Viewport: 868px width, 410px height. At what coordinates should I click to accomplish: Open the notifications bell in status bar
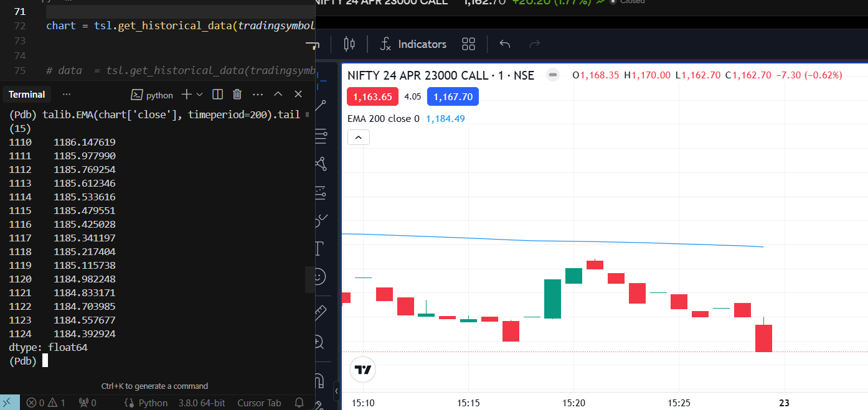299,403
